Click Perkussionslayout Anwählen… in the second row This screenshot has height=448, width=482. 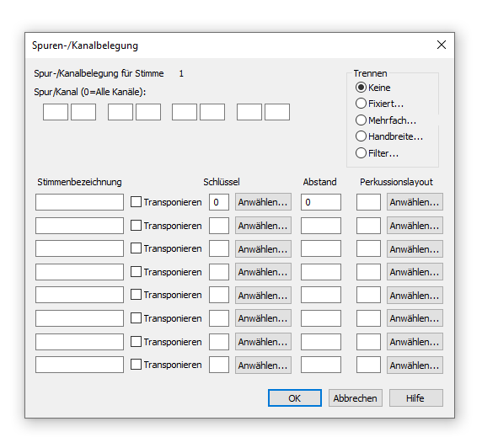[x=415, y=225]
